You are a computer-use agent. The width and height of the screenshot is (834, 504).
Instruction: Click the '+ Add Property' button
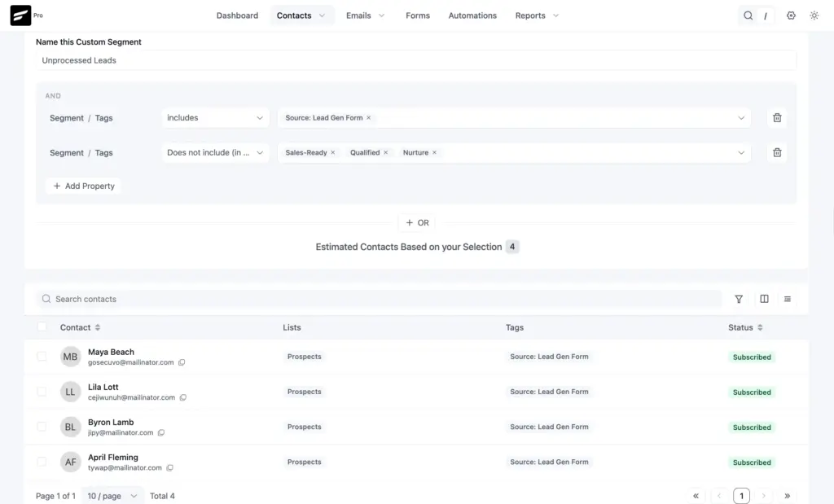[x=84, y=186]
